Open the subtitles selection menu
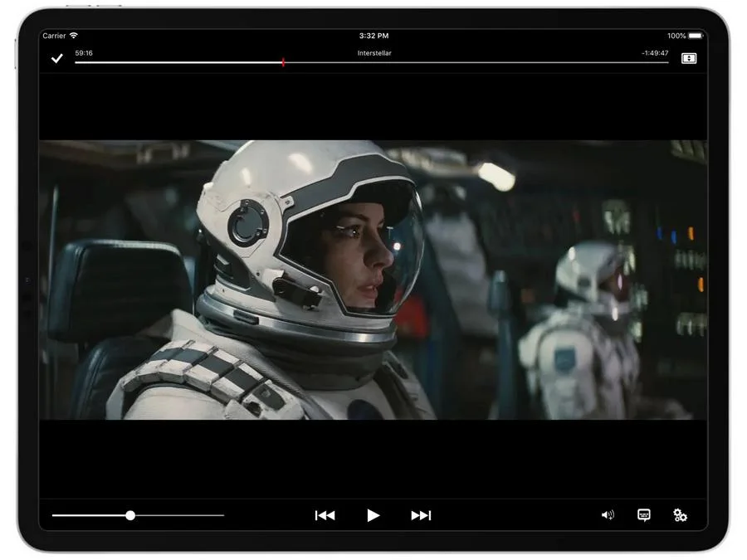Image resolution: width=747 pixels, height=560 pixels. click(643, 515)
